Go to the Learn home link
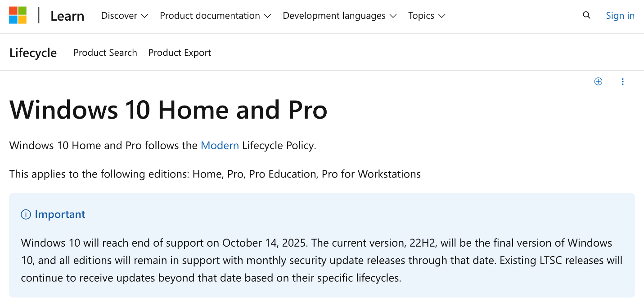Image resolution: width=644 pixels, height=306 pixels. (68, 16)
